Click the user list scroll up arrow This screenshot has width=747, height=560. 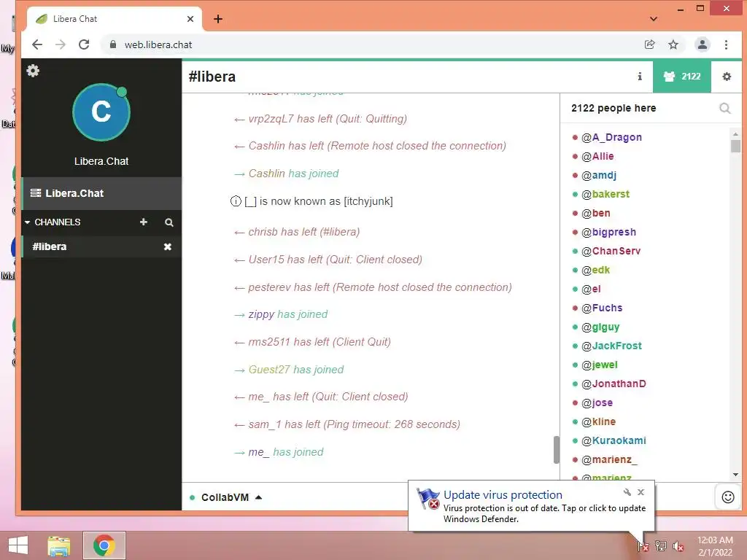tap(735, 133)
